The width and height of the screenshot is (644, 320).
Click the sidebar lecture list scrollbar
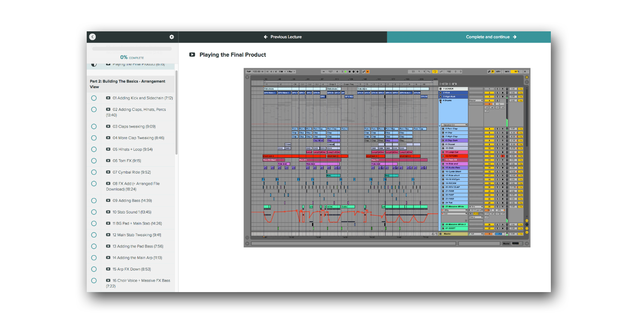(176, 113)
